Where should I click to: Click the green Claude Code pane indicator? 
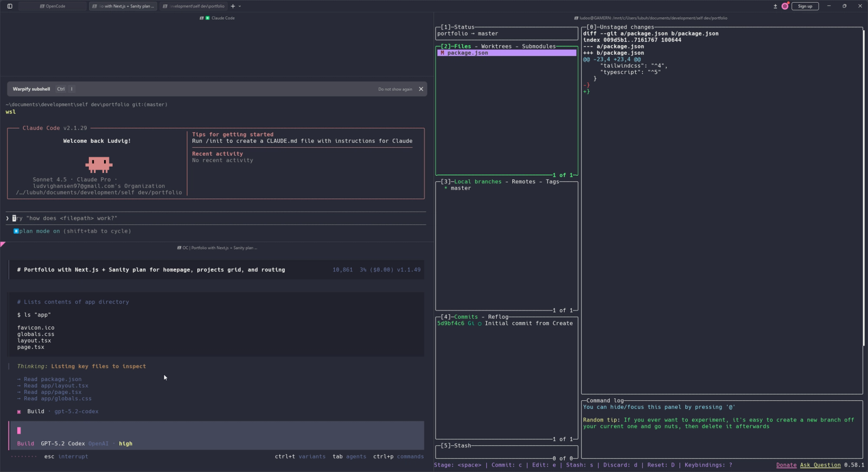click(x=207, y=18)
